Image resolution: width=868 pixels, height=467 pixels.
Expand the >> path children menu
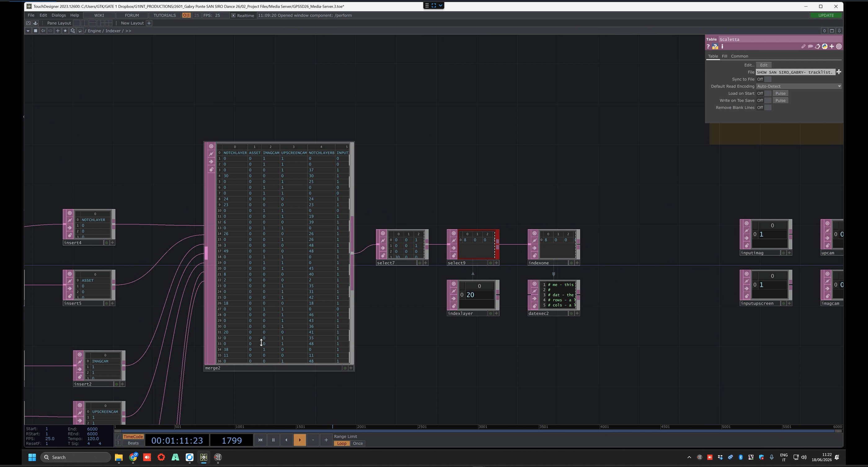point(128,31)
